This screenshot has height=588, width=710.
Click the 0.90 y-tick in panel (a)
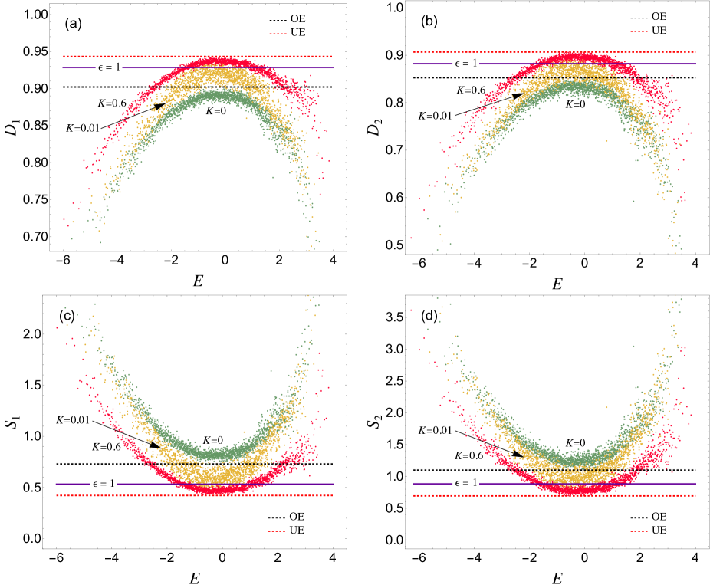coord(35,89)
